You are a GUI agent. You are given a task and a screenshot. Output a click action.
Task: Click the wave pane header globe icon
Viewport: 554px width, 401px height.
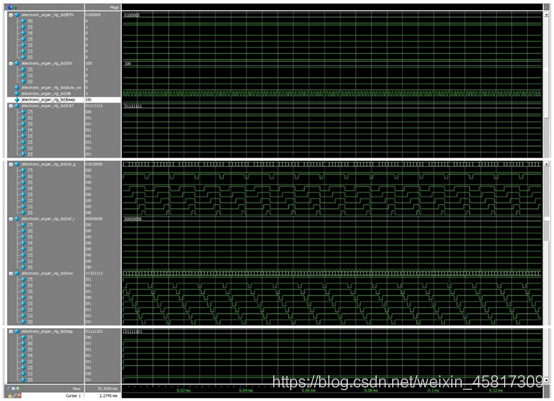click(10, 7)
